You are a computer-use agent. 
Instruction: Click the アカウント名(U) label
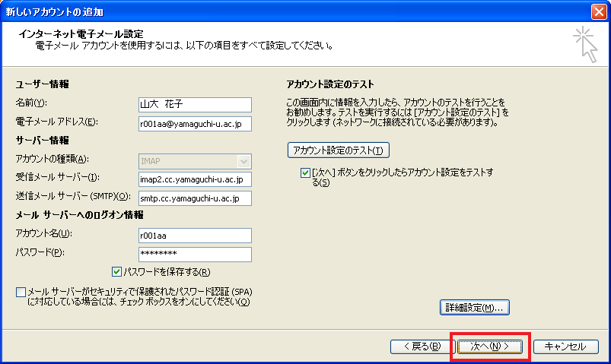click(x=44, y=233)
